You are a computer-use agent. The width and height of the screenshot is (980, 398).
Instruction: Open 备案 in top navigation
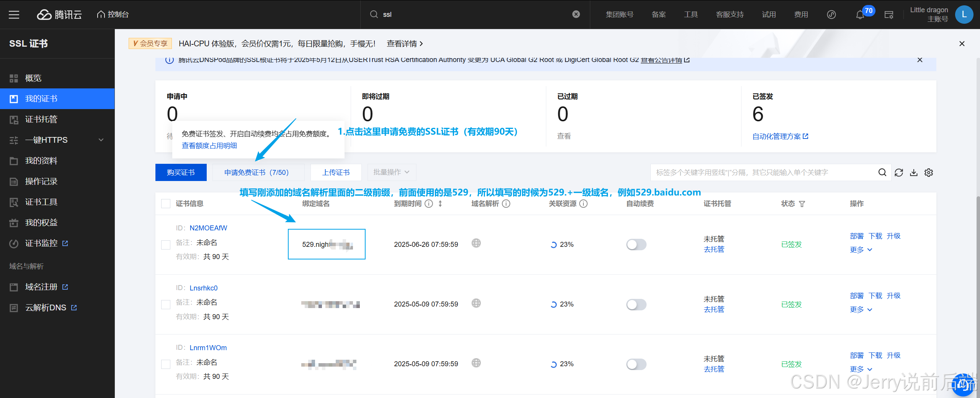tap(658, 15)
